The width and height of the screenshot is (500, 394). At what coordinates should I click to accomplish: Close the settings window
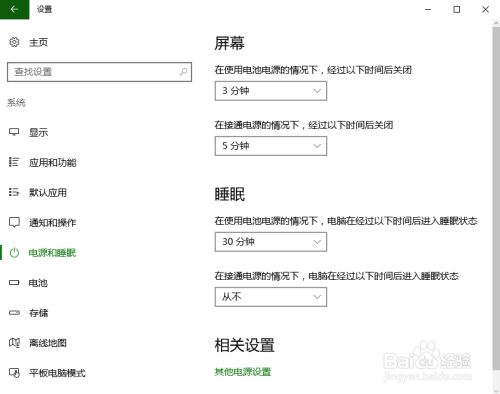485,9
